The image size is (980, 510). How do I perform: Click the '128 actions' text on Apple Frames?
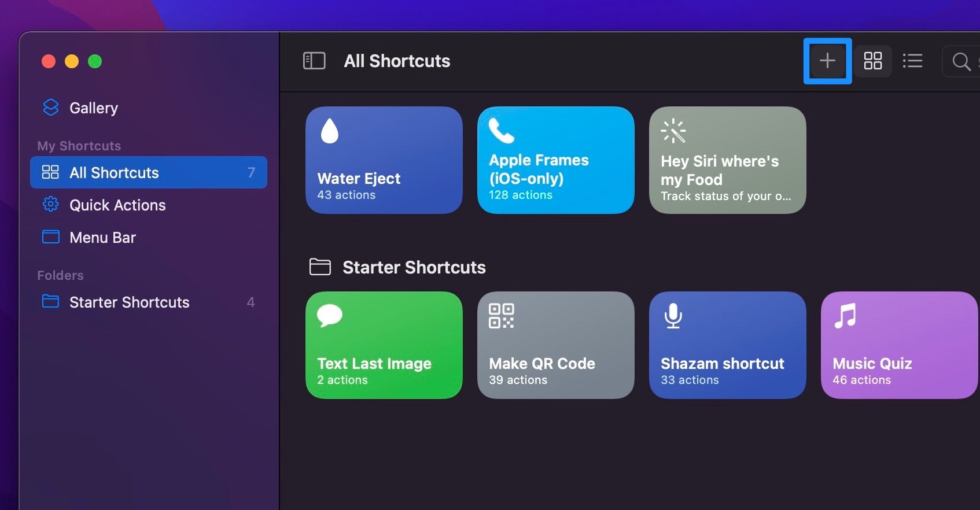[x=521, y=195]
